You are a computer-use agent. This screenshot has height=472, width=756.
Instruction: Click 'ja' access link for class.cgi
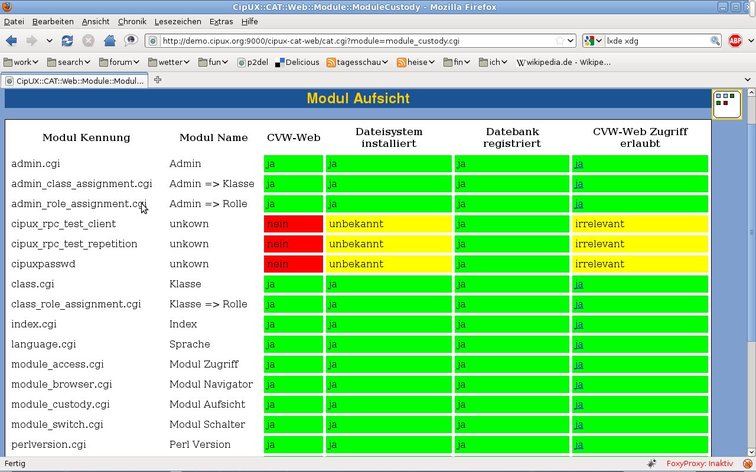point(579,284)
